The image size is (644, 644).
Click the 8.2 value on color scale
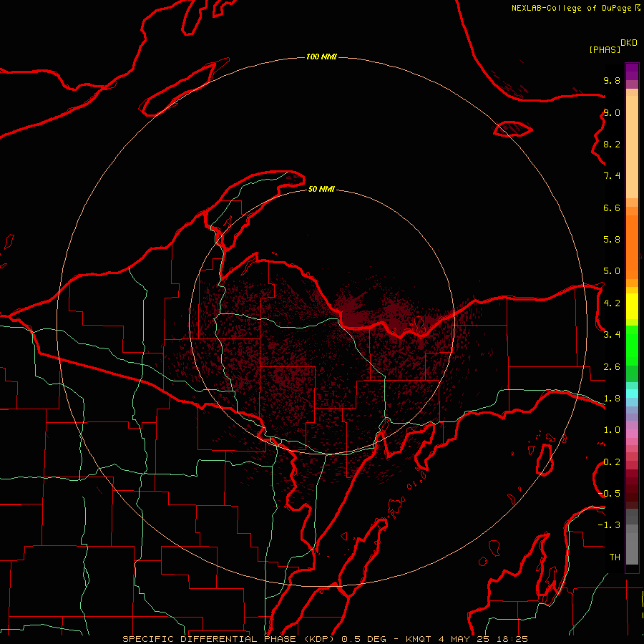click(x=612, y=144)
